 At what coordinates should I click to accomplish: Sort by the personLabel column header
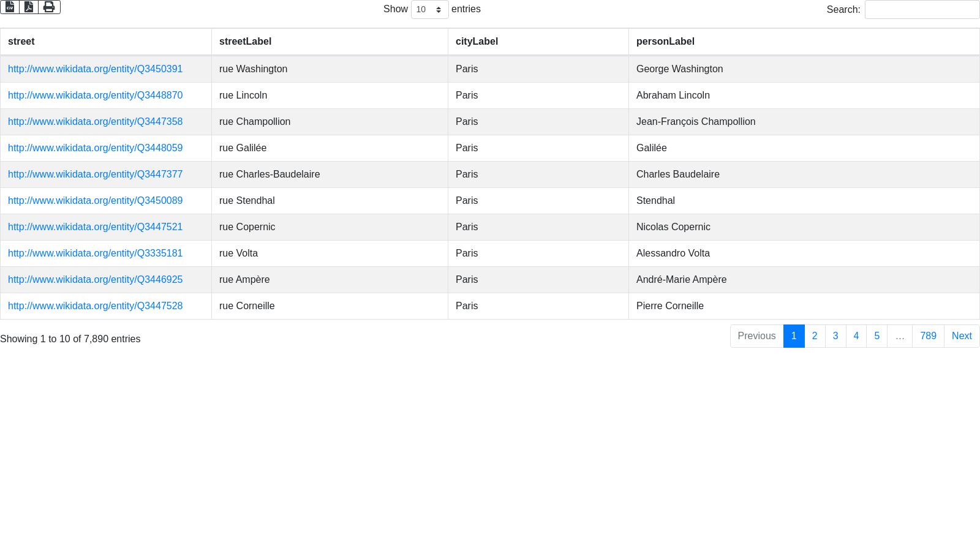point(665,42)
